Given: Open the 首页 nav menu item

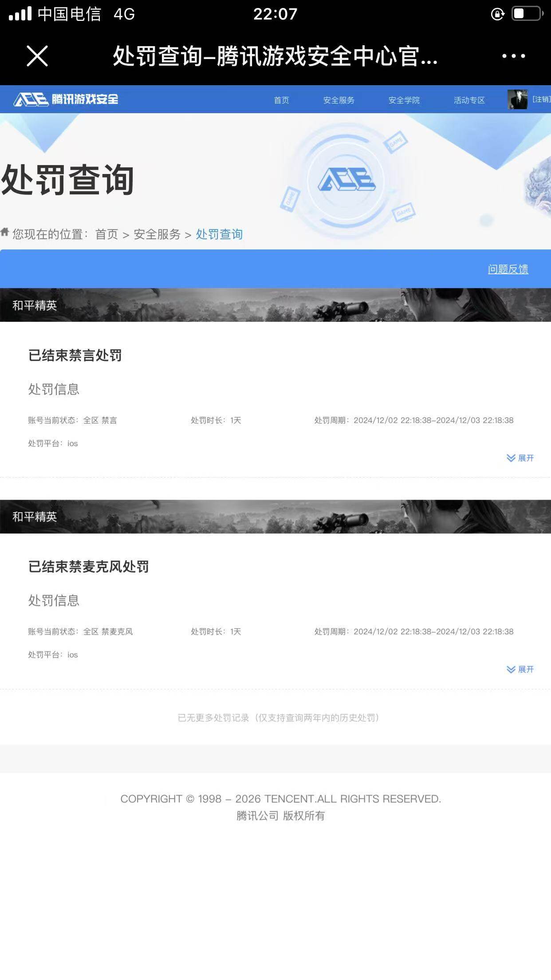Looking at the screenshot, I should pyautogui.click(x=281, y=100).
